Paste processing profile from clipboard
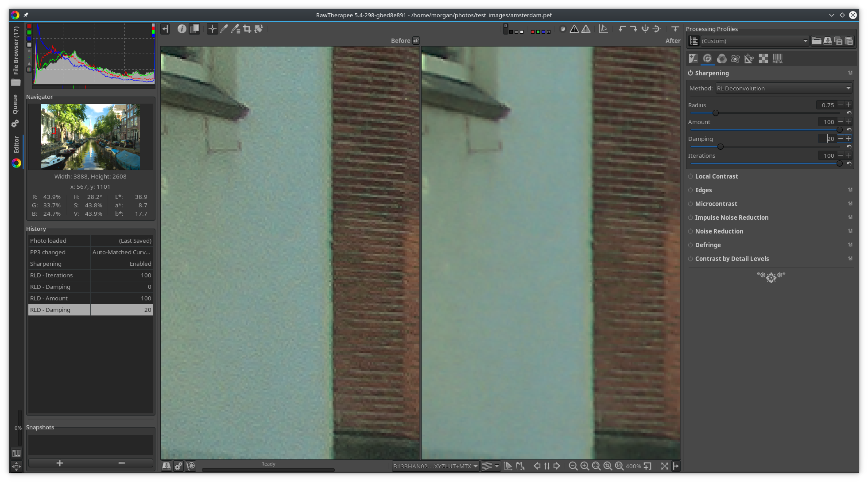868x482 pixels. click(x=849, y=41)
